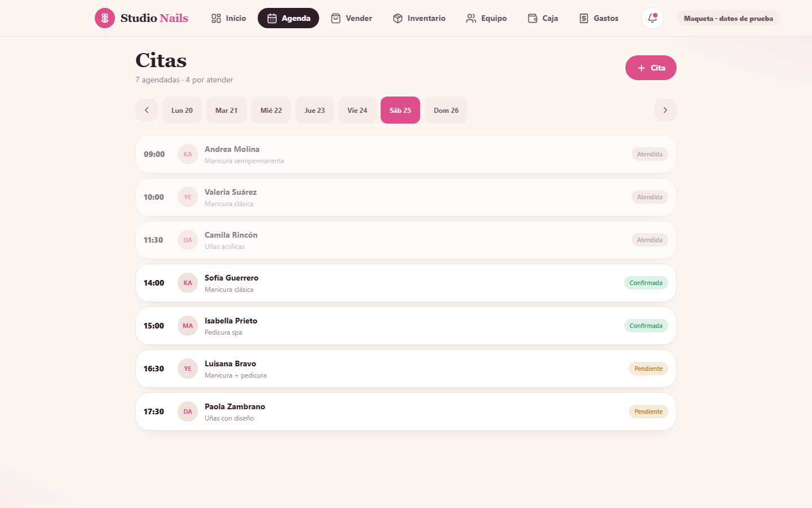This screenshot has width=812, height=508.
Task: Click MA avatar on Isabella Prieto's appointment
Action: point(188,326)
